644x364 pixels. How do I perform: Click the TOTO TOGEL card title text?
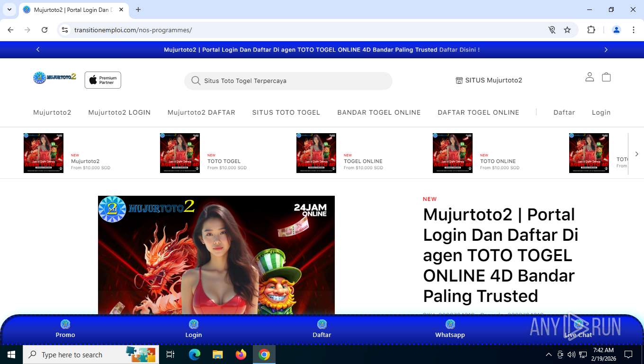coord(224,161)
